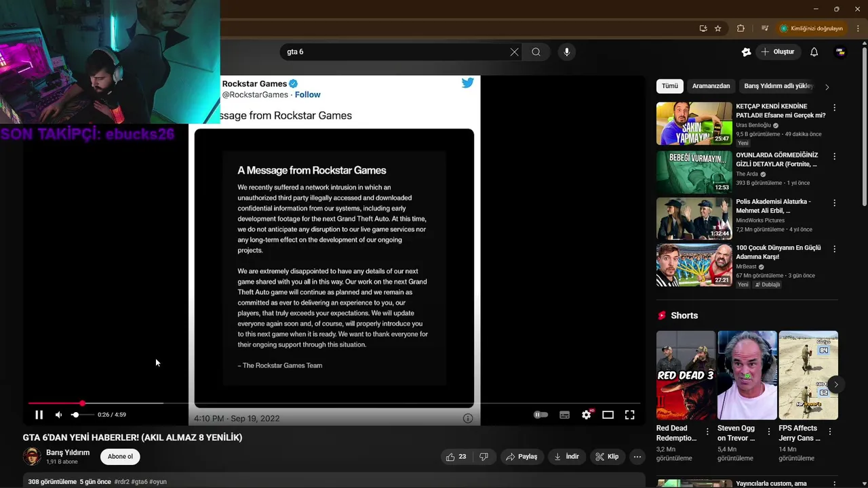The height and width of the screenshot is (488, 868).
Task: Open options for the OYUNLARDA GÖRMEDİĞİNİZ video
Action: click(x=835, y=157)
